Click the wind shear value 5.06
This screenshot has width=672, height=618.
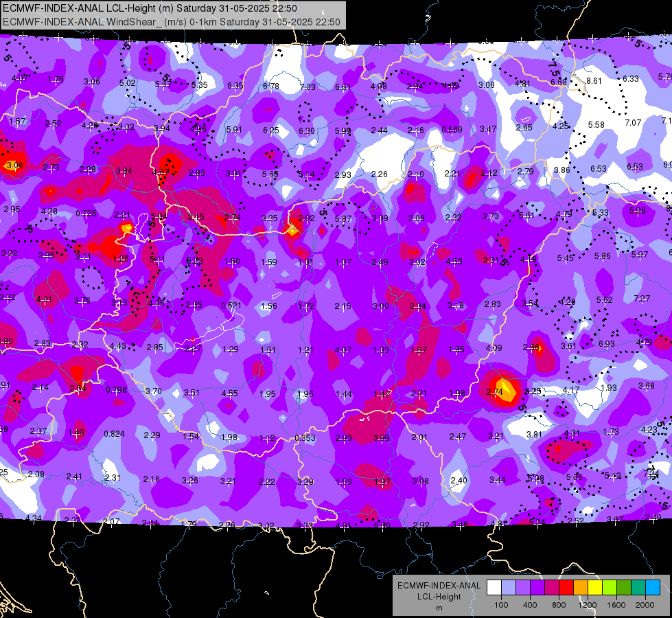coord(574,477)
